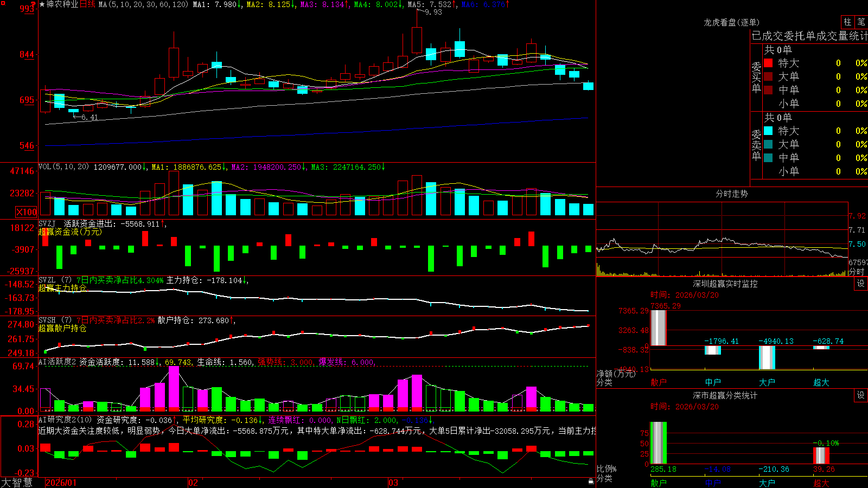Click 超大 category in 深圳超赢实时监控 chart

tap(821, 382)
